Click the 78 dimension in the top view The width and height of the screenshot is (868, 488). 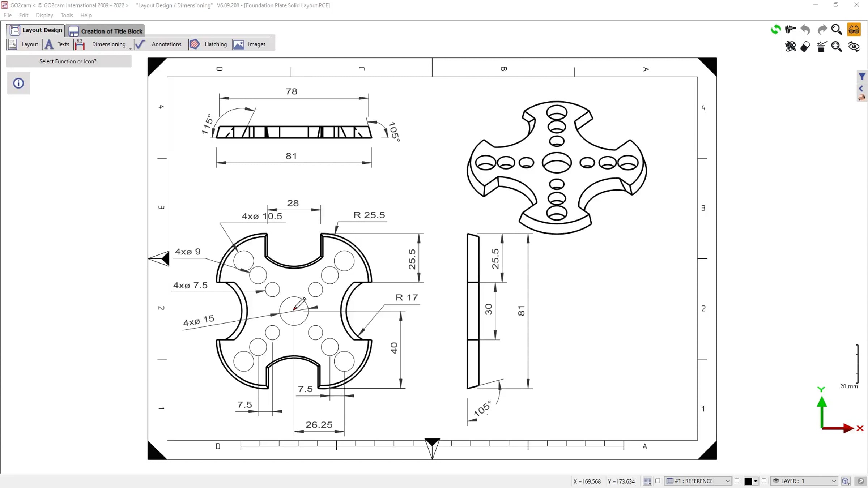292,91
